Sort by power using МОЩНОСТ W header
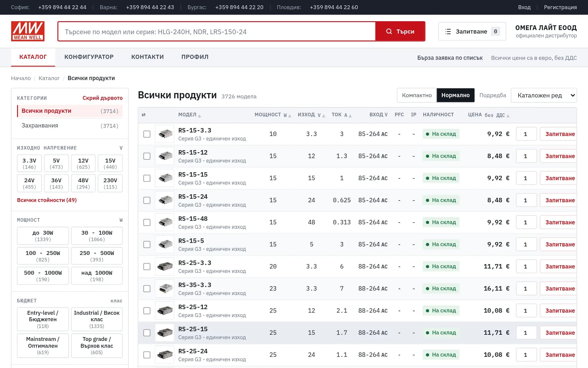588x368 pixels. coord(273,115)
